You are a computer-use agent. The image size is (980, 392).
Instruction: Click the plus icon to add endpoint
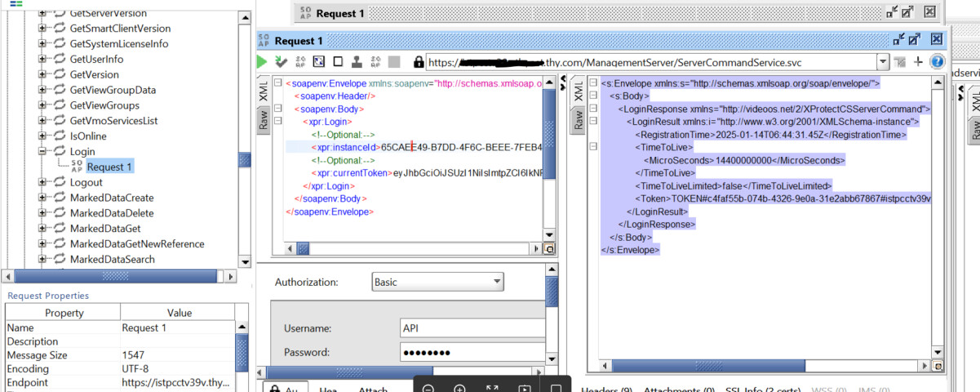[918, 62]
